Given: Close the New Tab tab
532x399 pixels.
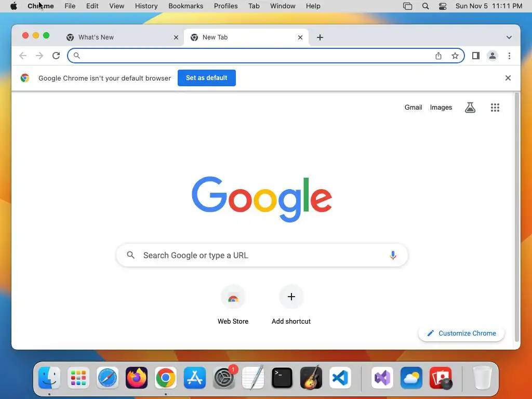Looking at the screenshot, I should pyautogui.click(x=300, y=37).
